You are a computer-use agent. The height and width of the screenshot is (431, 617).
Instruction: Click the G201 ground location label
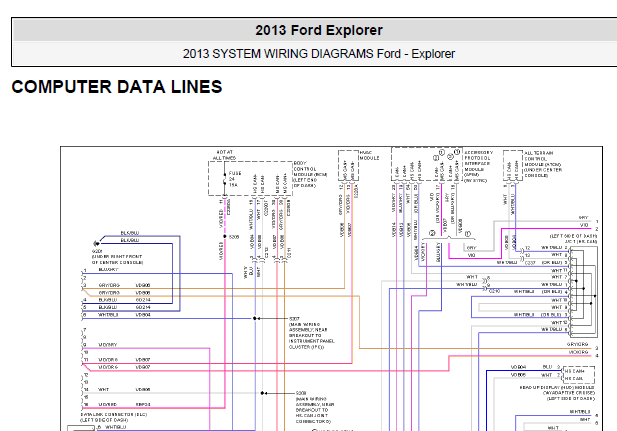(x=117, y=257)
